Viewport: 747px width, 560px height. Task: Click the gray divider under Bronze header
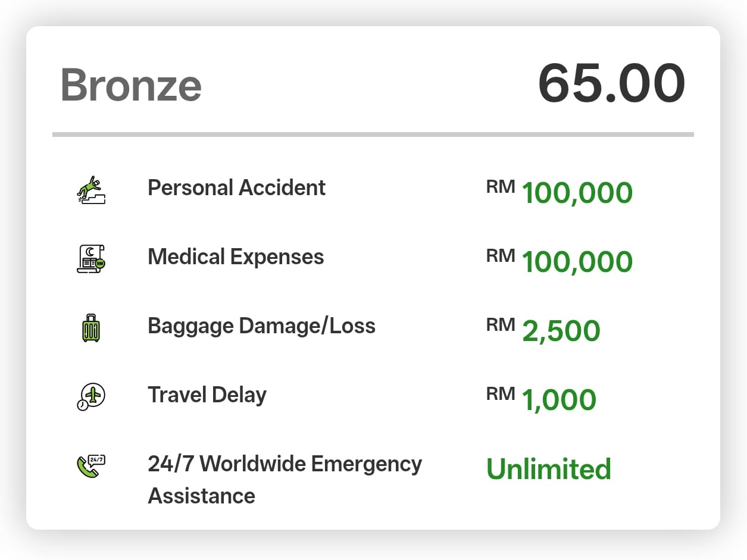tap(373, 134)
